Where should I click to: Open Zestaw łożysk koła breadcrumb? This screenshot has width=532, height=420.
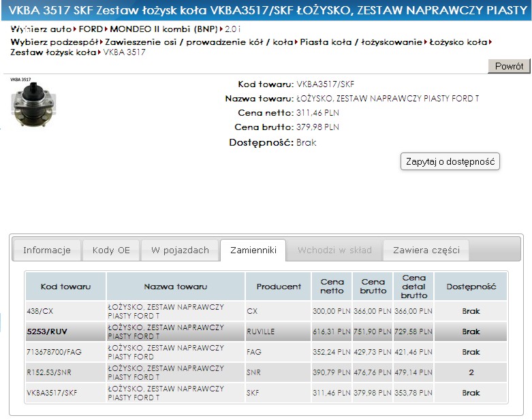point(53,52)
